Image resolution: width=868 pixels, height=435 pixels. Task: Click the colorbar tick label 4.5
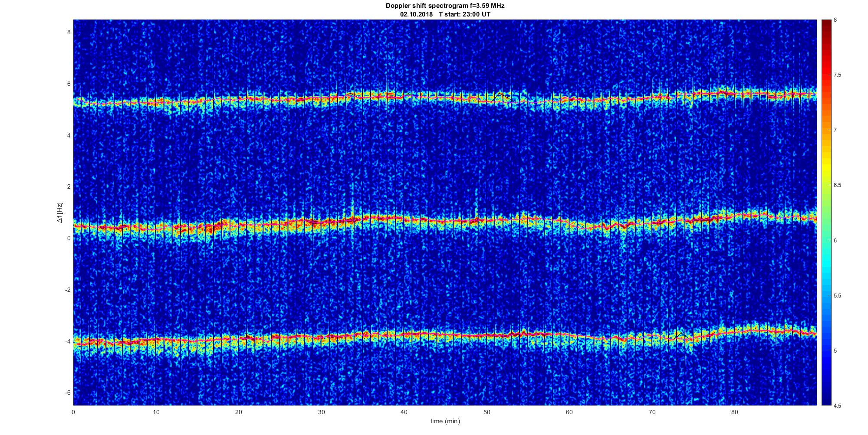[838, 406]
